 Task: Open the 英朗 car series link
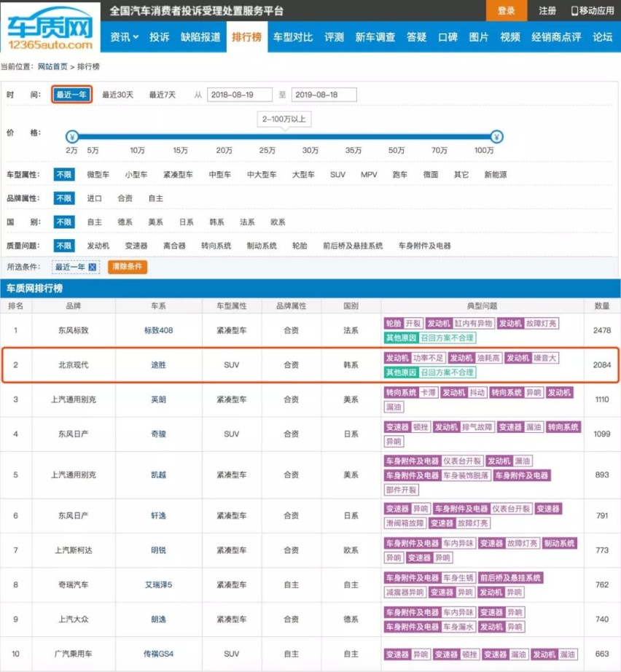(159, 399)
